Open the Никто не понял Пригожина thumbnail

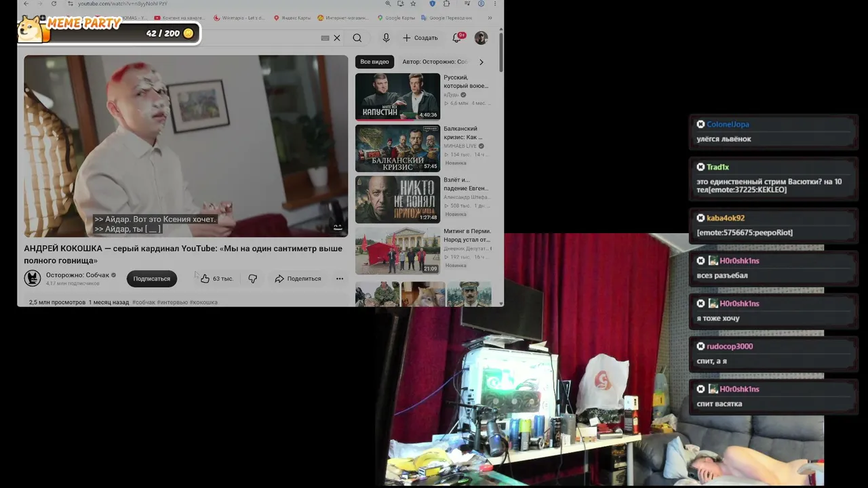coord(397,199)
